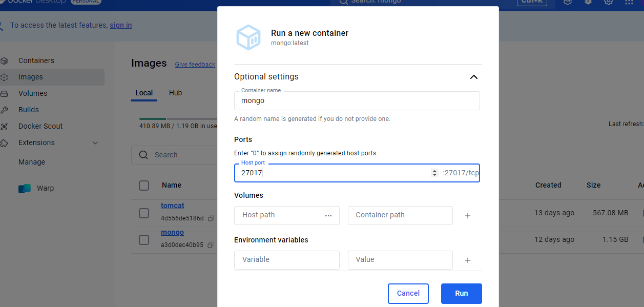Add another environment variable with plus icon
The width and height of the screenshot is (644, 307).
click(x=468, y=260)
